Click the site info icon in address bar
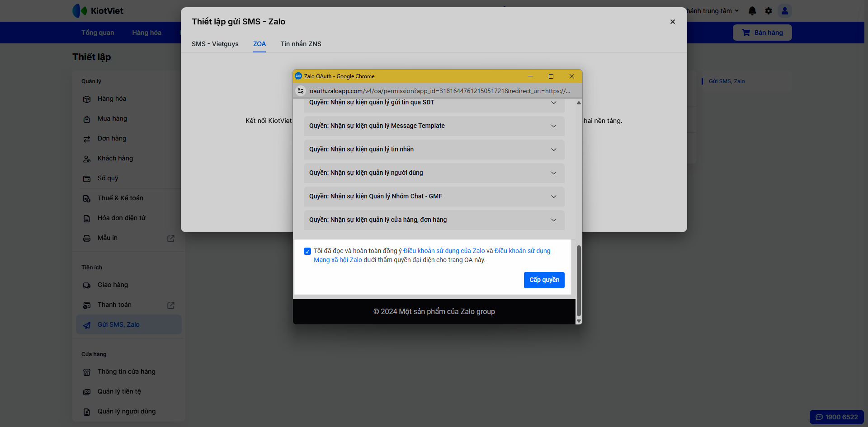The image size is (868, 427). [x=301, y=91]
